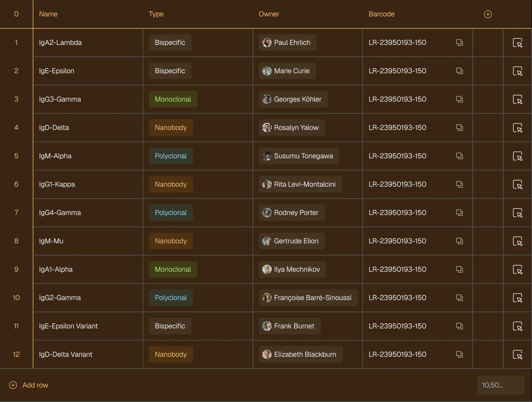Screen dimensions: 532x402
Task: Click the plus icon beside Add row
Action: point(13,385)
